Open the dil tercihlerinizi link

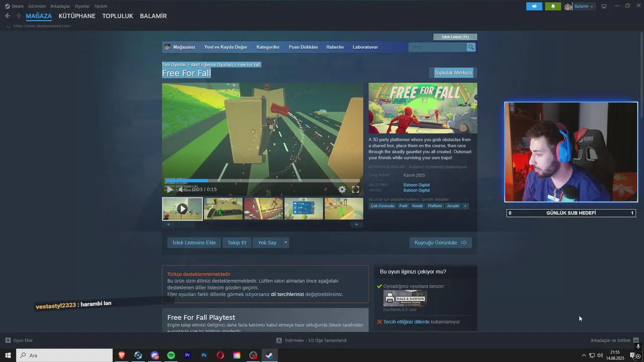287,294
